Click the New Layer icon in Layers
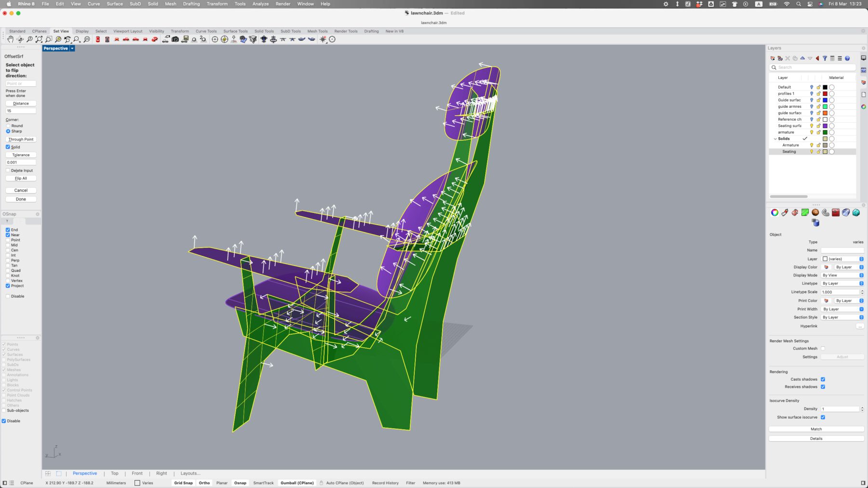Viewport: 868px width, 488px height. pyautogui.click(x=773, y=58)
